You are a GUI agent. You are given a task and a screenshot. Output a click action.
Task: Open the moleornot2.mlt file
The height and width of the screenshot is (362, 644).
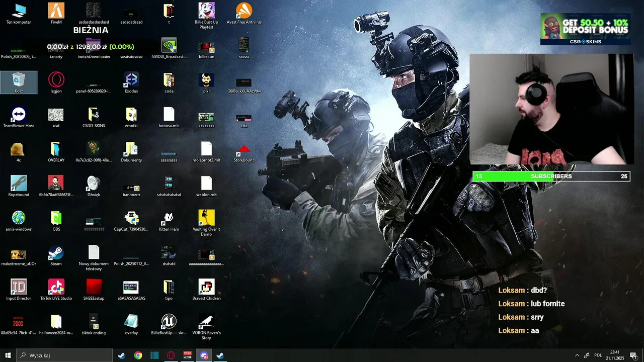pos(206,152)
